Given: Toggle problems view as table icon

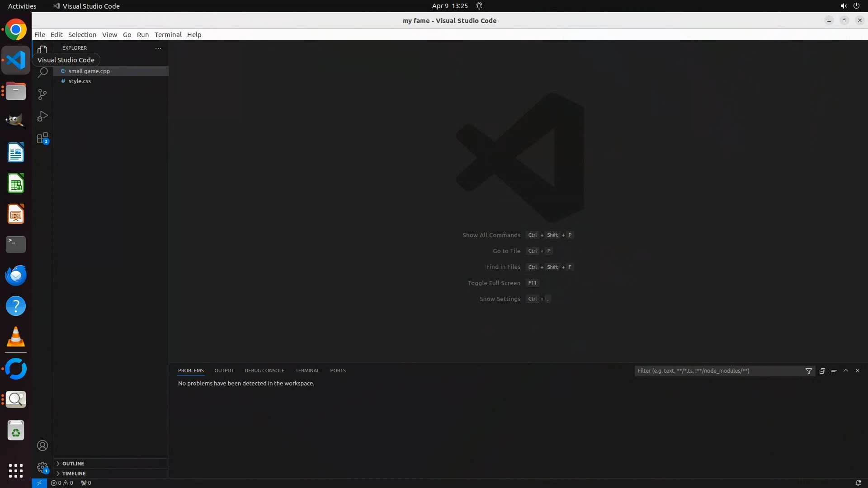Looking at the screenshot, I should (x=834, y=371).
